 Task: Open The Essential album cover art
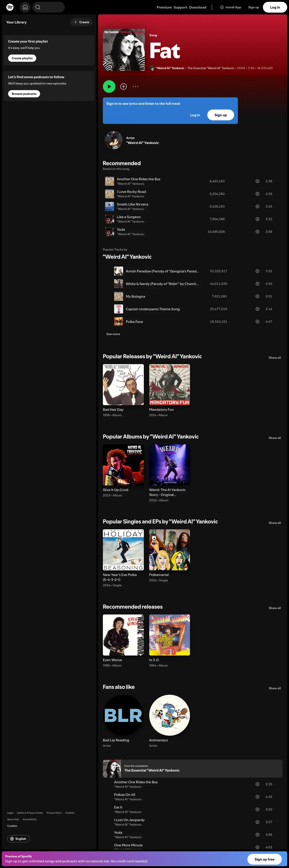(124, 50)
